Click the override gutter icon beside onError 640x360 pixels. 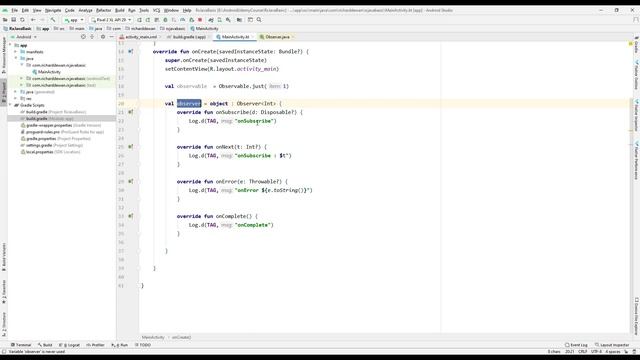[131, 181]
